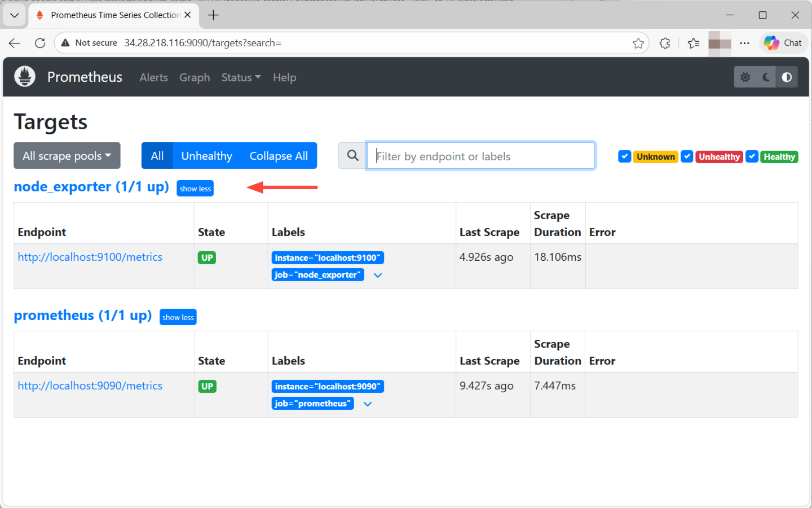The height and width of the screenshot is (508, 812).
Task: Click the instance="localhost:9090" label chip
Action: 328,386
